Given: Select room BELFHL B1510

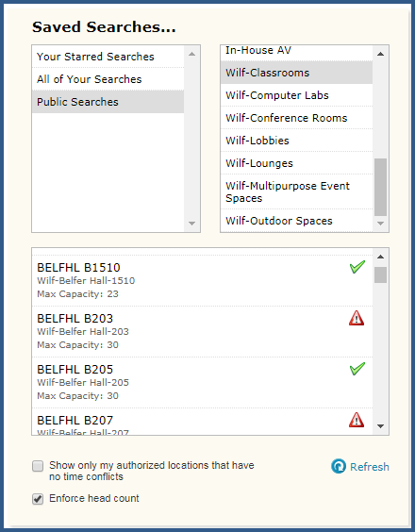Looking at the screenshot, I should tap(202, 280).
